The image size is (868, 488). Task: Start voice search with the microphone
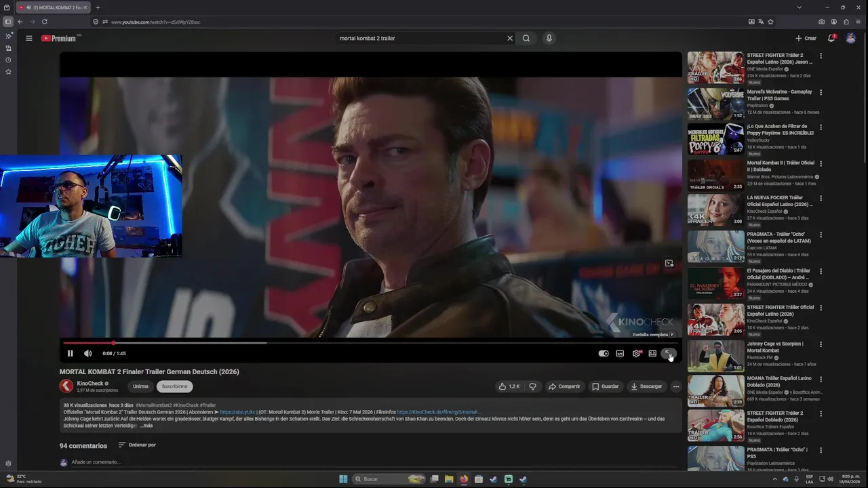tap(549, 38)
